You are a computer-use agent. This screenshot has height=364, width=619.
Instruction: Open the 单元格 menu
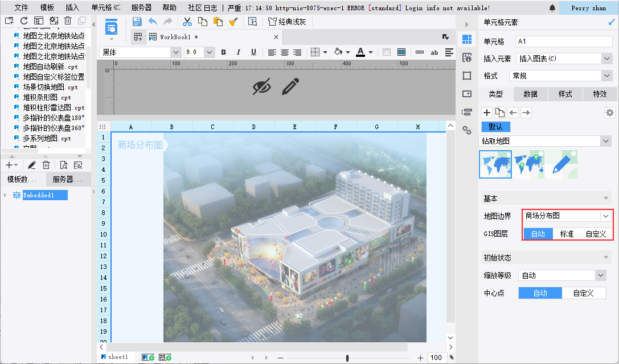[x=105, y=8]
